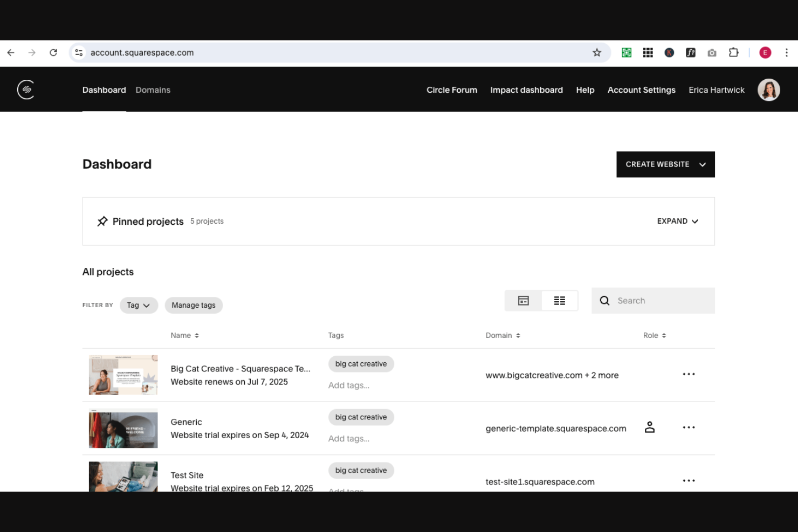Open the Tag filter dropdown
This screenshot has width=798, height=532.
point(139,305)
